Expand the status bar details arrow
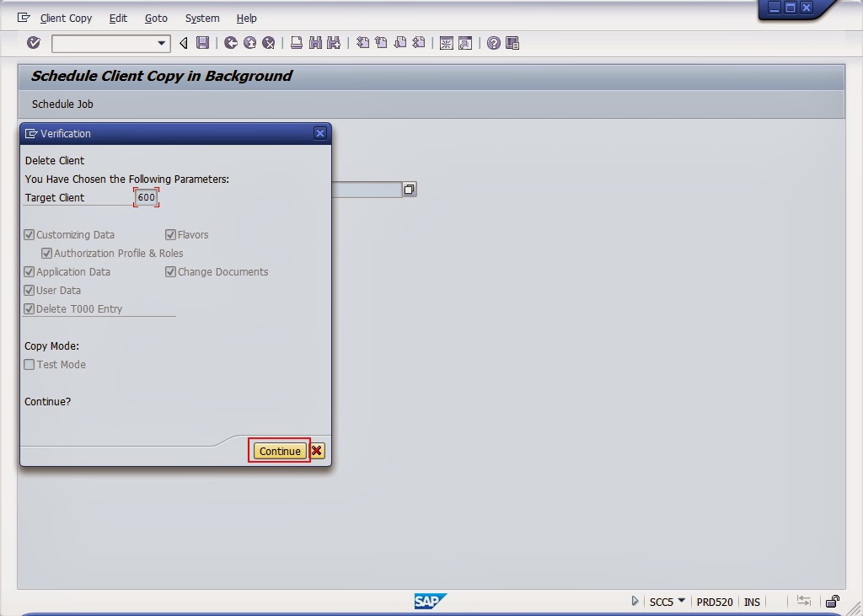Image resolution: width=863 pixels, height=616 pixels. (x=635, y=601)
